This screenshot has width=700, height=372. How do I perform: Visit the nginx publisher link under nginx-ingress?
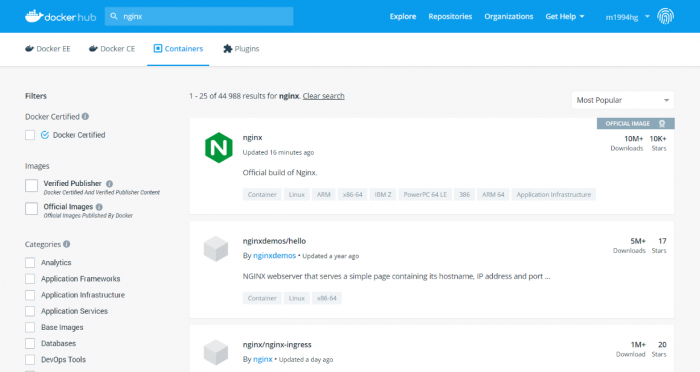coord(262,359)
